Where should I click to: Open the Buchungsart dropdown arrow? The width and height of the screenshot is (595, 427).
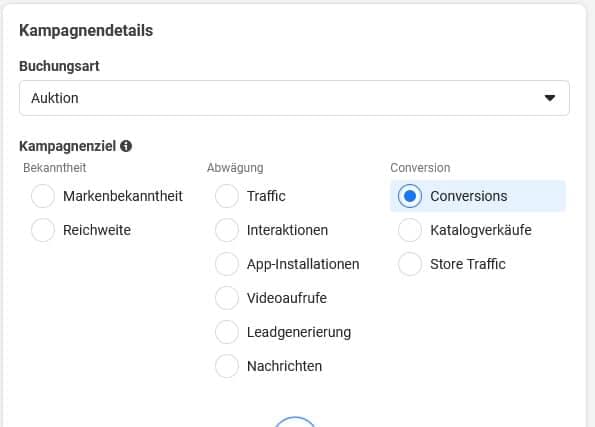point(550,98)
